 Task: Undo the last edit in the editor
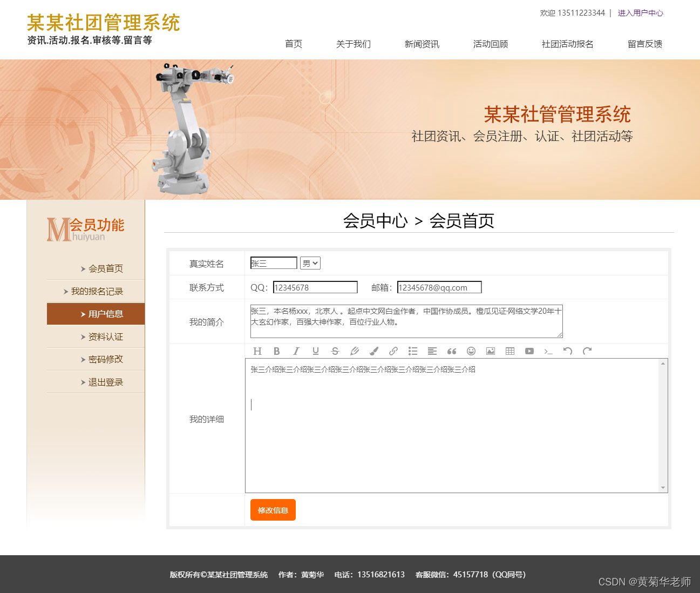(568, 351)
